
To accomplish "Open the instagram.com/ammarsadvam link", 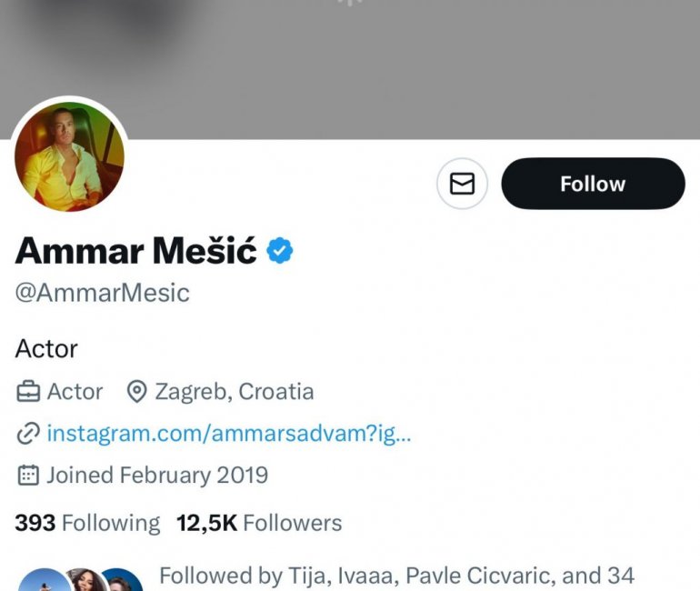I will pos(229,434).
